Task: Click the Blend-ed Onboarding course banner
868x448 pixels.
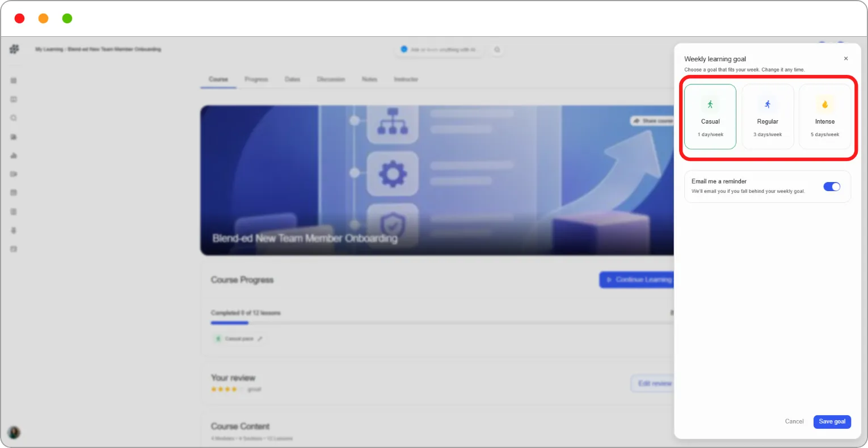Action: [x=437, y=180]
